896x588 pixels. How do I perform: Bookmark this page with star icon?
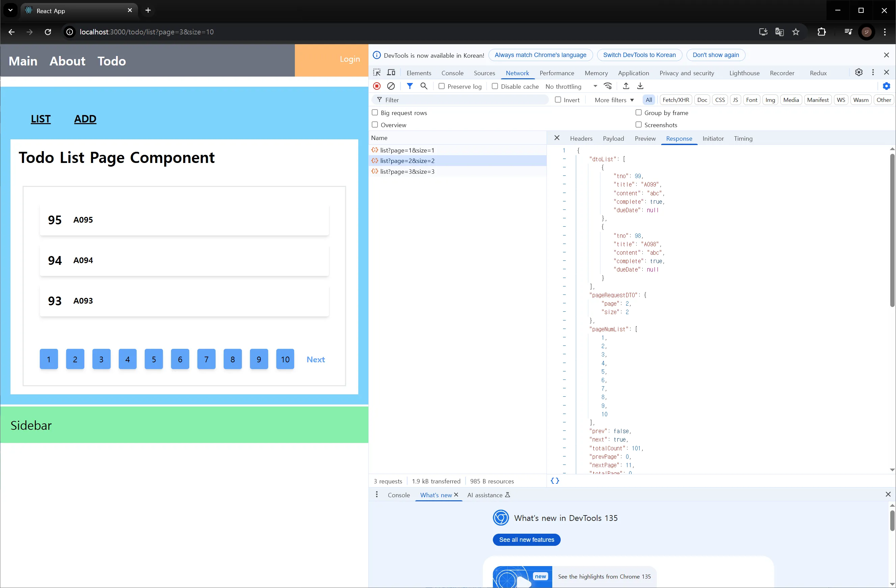point(795,32)
